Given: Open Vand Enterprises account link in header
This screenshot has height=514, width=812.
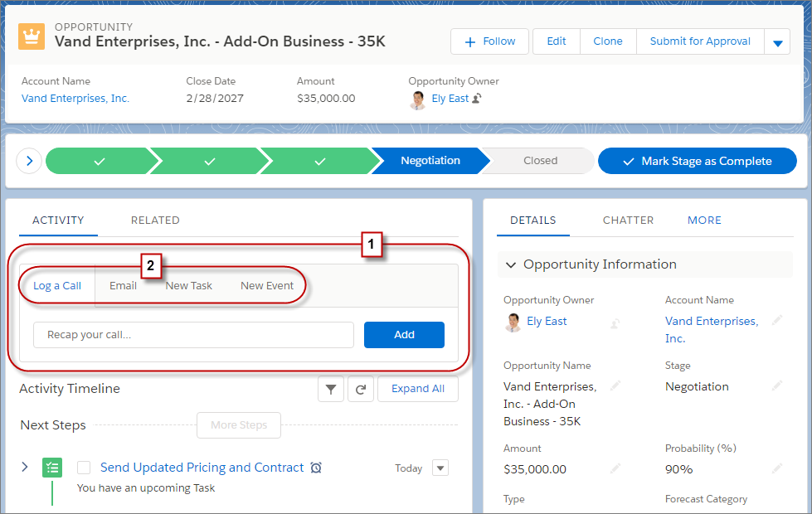Looking at the screenshot, I should pyautogui.click(x=75, y=99).
